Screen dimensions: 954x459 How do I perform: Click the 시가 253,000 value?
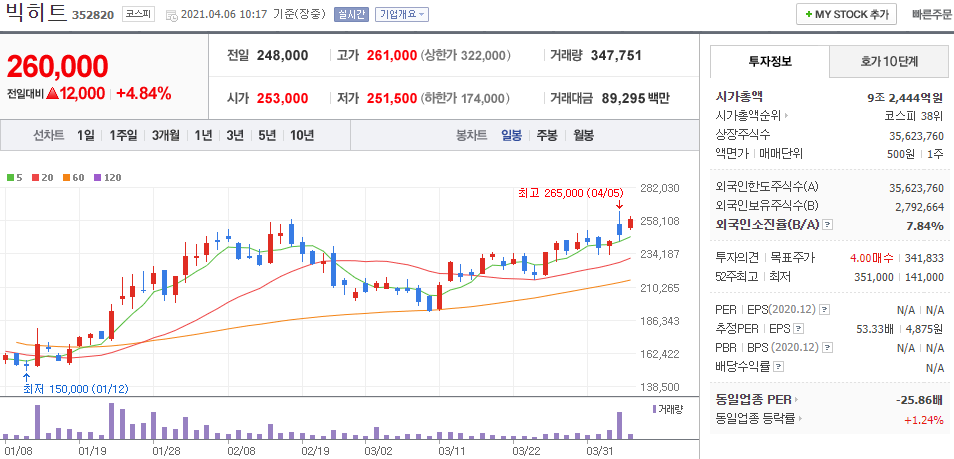click(282, 98)
